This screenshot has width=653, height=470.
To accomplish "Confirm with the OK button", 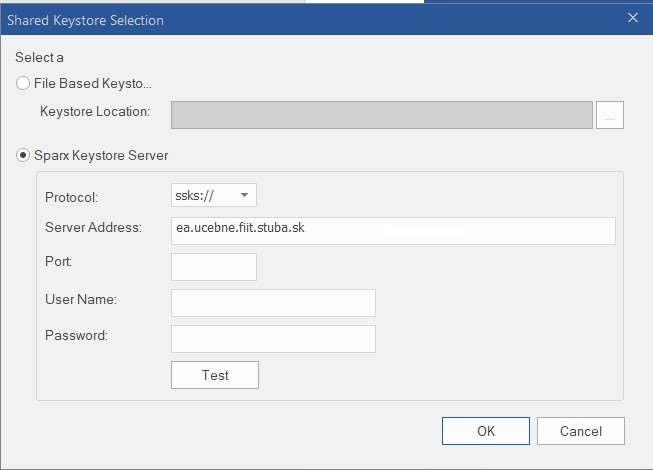I will point(486,431).
